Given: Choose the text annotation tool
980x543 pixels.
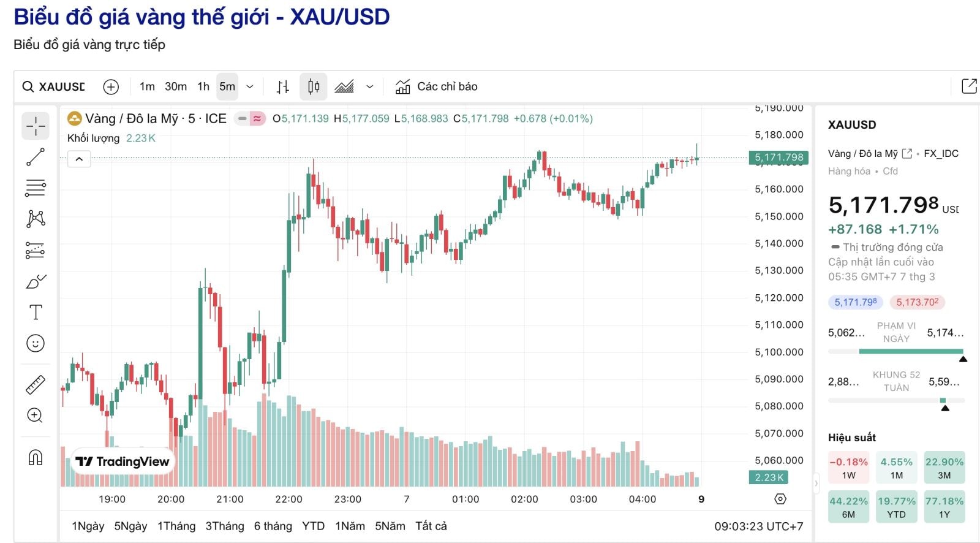Looking at the screenshot, I should (x=36, y=313).
